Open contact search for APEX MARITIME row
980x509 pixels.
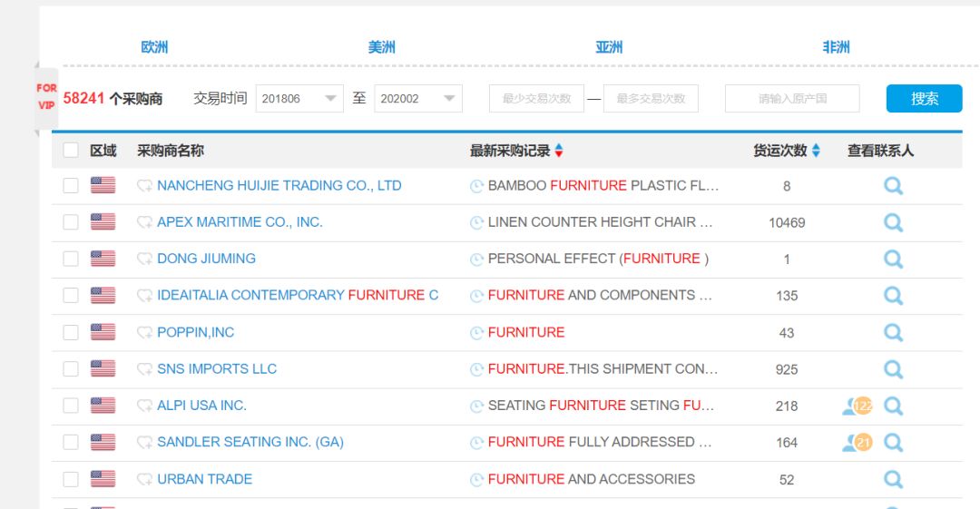click(893, 222)
